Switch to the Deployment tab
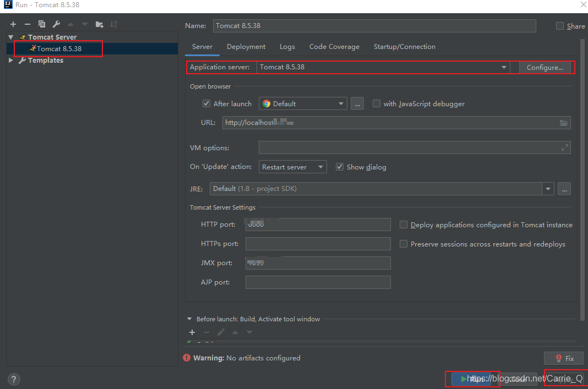 [246, 47]
